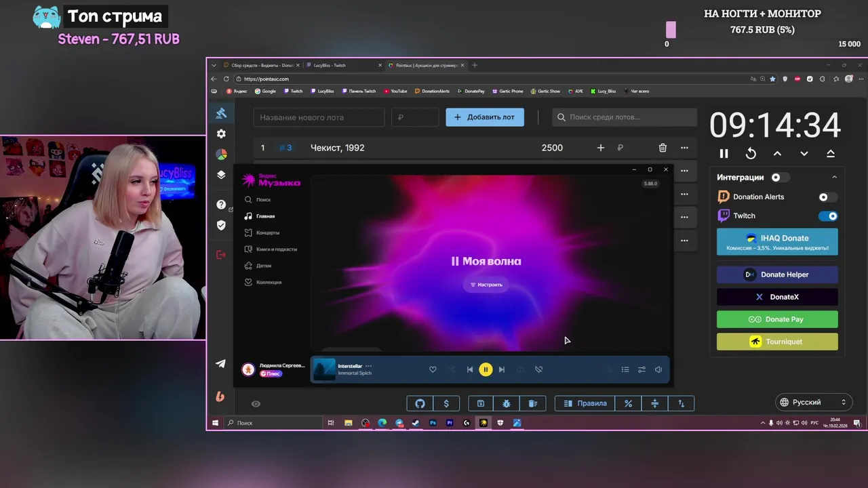Delete the lot Чекист, 1992 with trash icon
Screen dimensions: 868x488
663,148
